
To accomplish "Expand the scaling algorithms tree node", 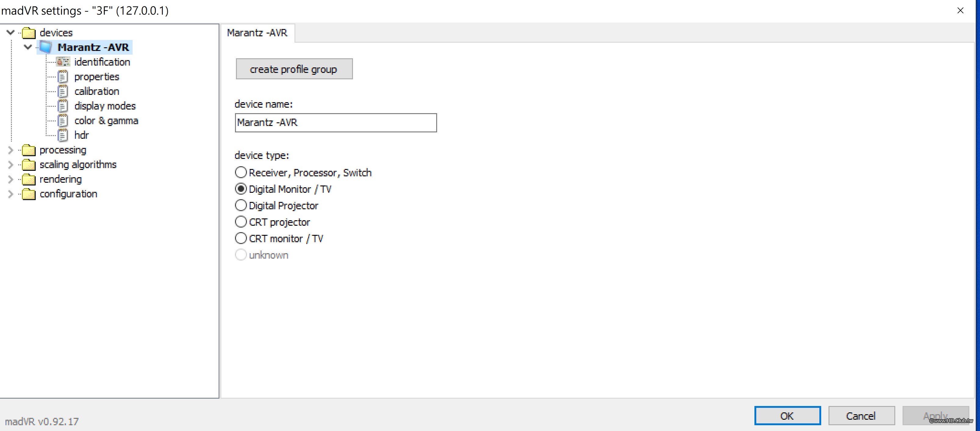I will (x=11, y=164).
